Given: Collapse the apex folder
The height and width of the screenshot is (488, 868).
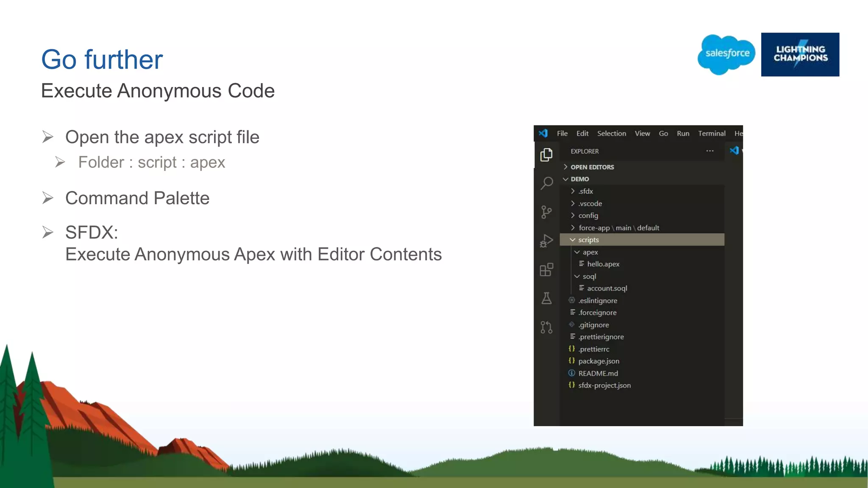Looking at the screenshot, I should tap(642, 252).
